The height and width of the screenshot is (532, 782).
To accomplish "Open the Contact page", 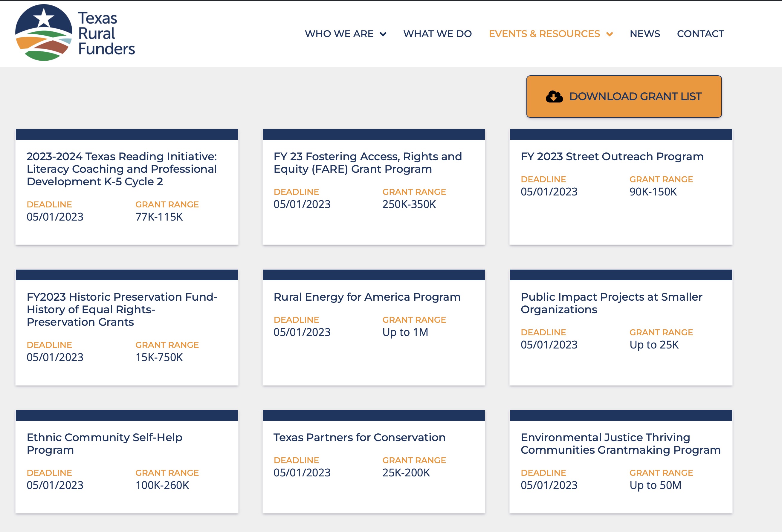I will pos(700,34).
